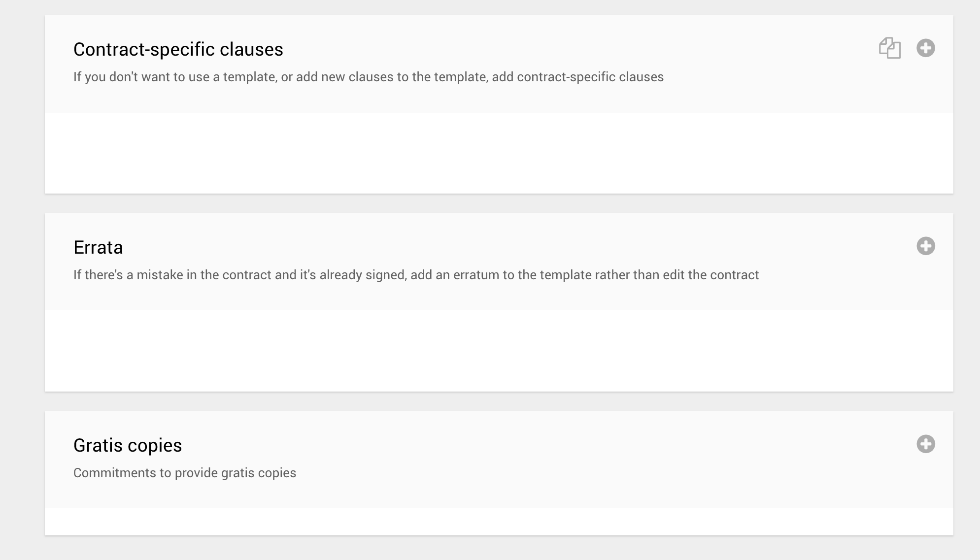Click the white body strip under Gratis copies

tap(499, 521)
